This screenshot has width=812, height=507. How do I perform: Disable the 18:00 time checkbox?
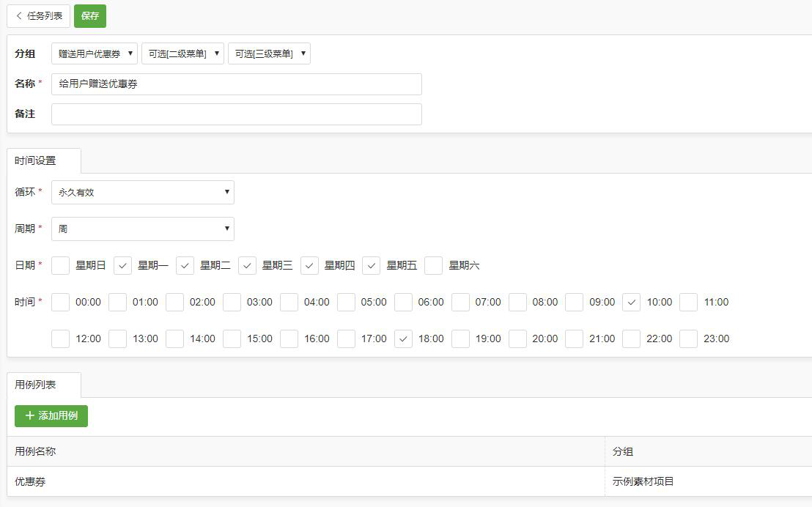coord(403,338)
